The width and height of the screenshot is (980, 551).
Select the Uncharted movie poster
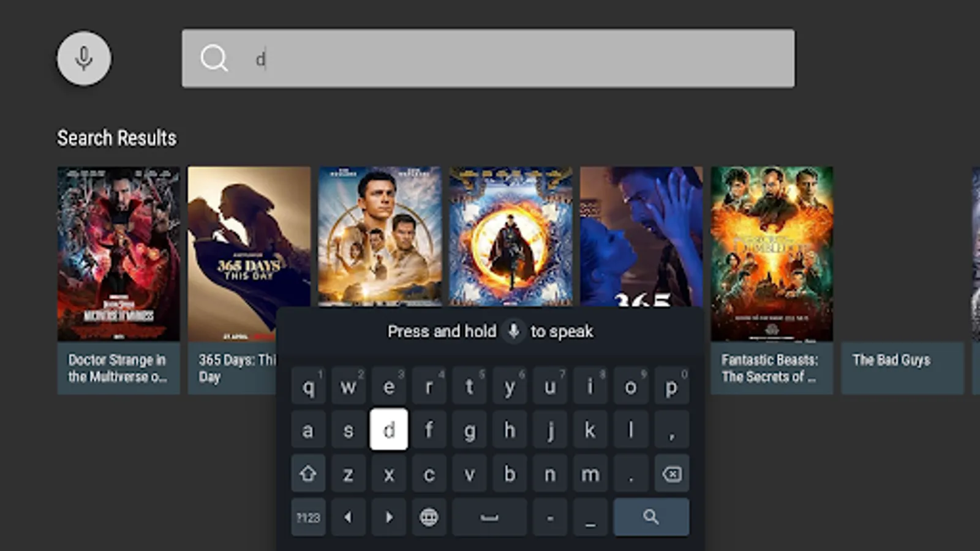point(380,236)
